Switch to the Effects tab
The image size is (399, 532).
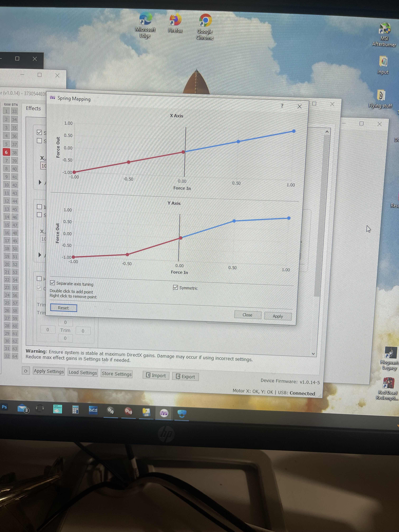click(x=33, y=108)
